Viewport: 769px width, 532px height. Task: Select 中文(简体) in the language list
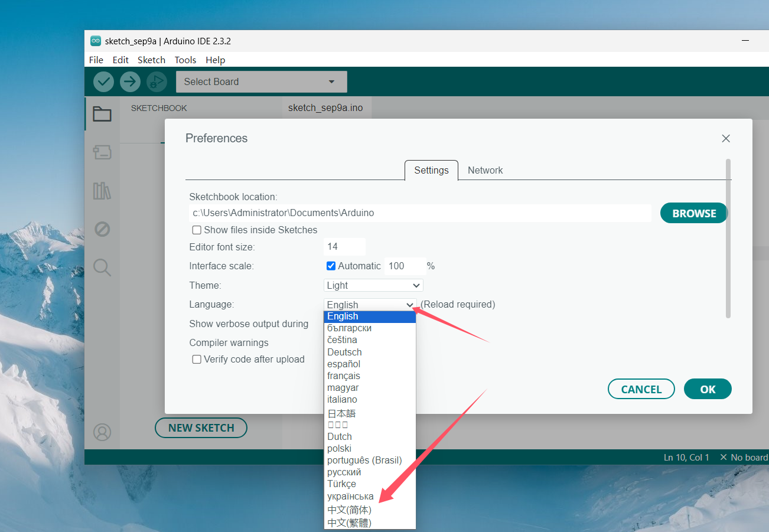[370, 510]
